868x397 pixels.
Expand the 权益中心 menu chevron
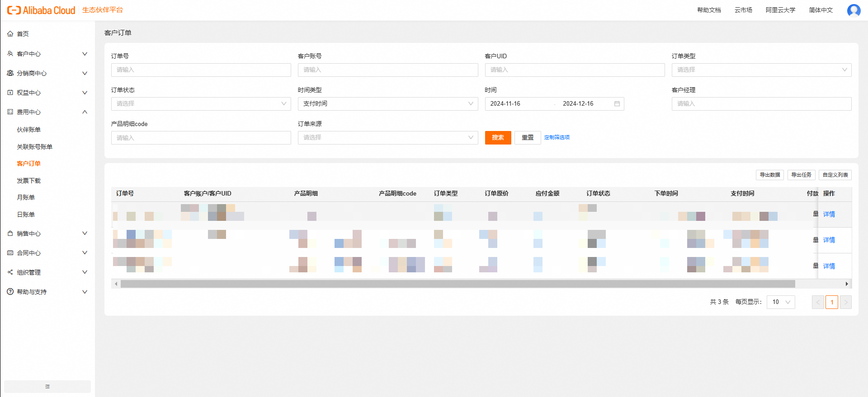[x=85, y=93]
